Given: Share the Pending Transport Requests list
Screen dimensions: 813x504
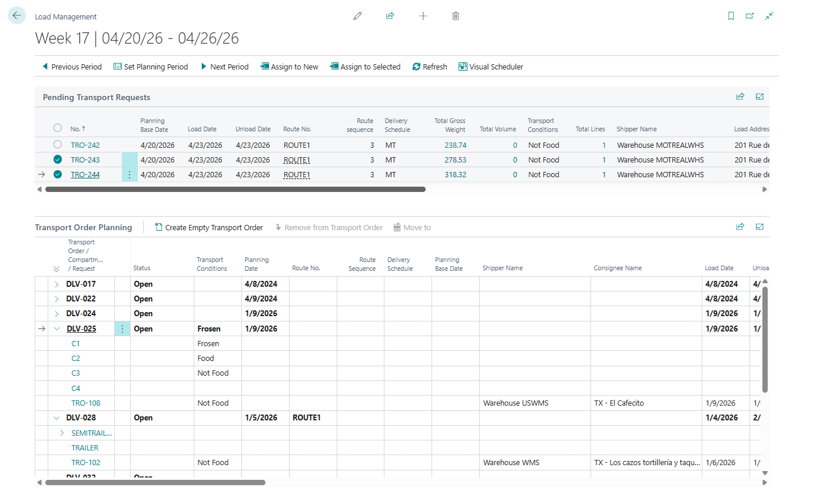Looking at the screenshot, I should (x=740, y=96).
